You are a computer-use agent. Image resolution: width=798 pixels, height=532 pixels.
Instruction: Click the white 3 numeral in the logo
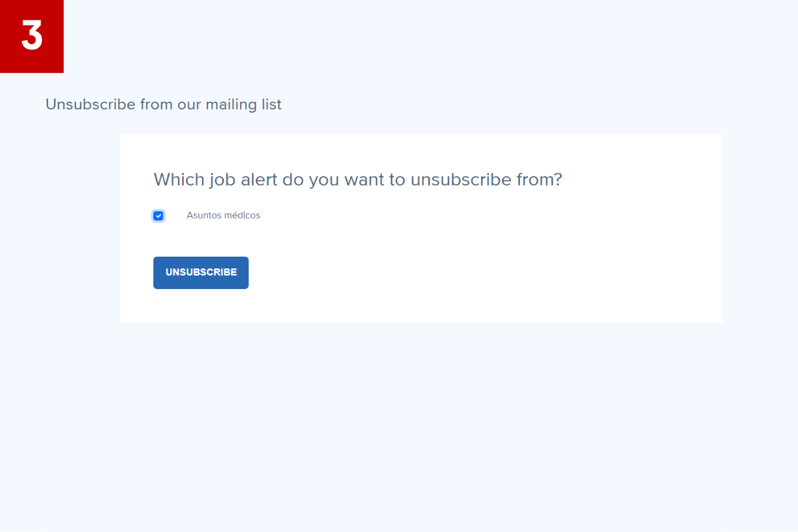coord(32,36)
